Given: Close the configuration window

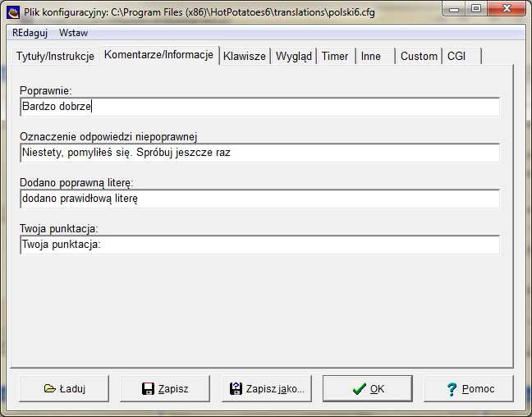Looking at the screenshot, I should [x=507, y=9].
